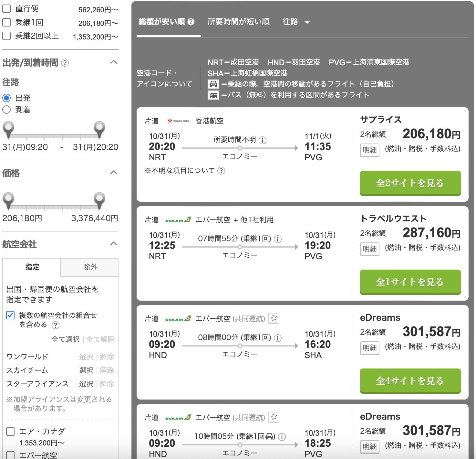The height and width of the screenshot is (459, 476).
Task: Click price slider maximum handle 3,376,440円
Action: (99, 200)
